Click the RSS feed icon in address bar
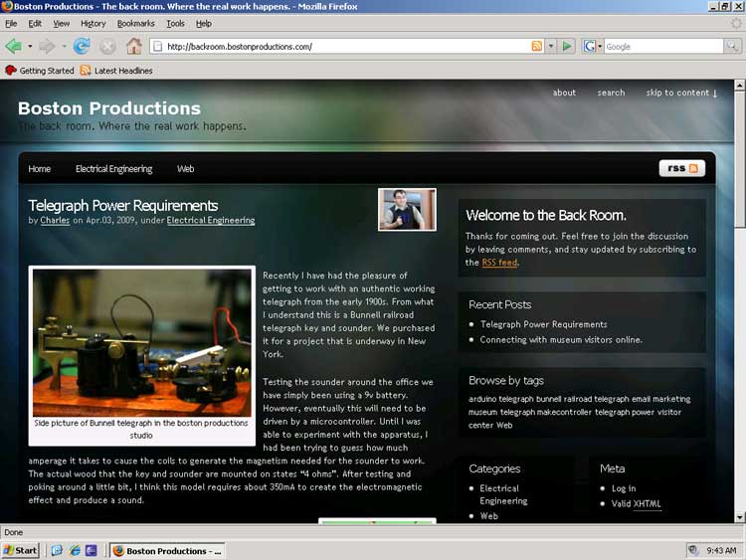Image resolution: width=746 pixels, height=560 pixels. tap(536, 46)
